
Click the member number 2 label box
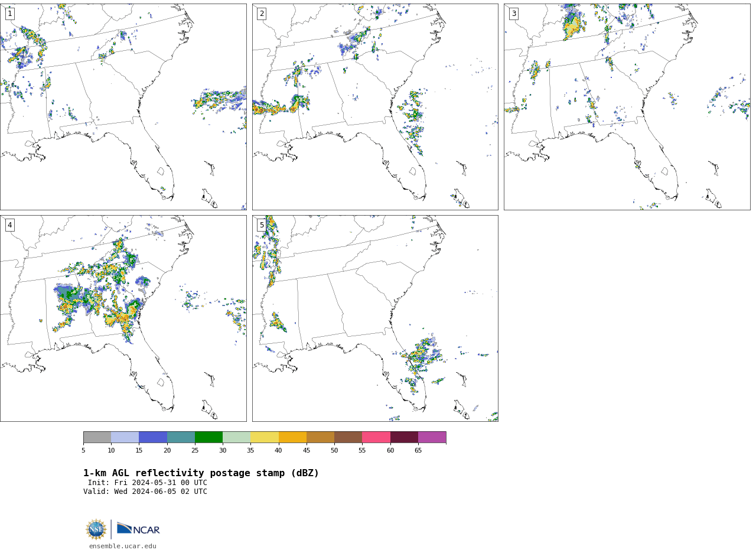pos(262,14)
